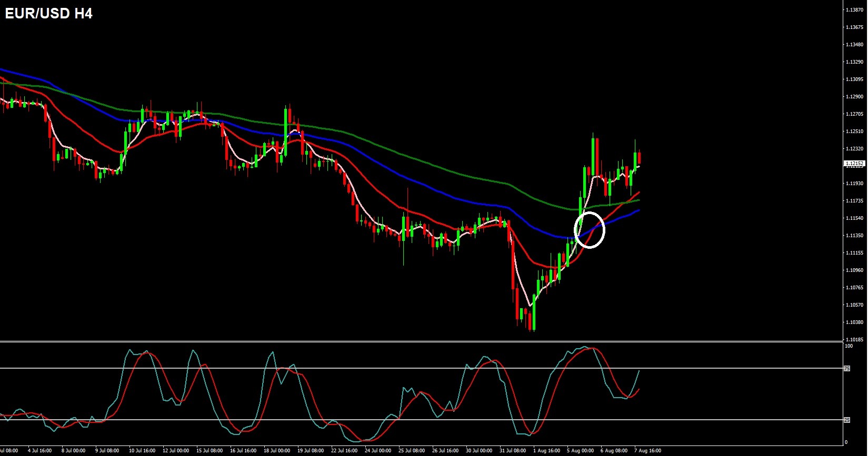Select the current price tag 1.12152

[854, 164]
